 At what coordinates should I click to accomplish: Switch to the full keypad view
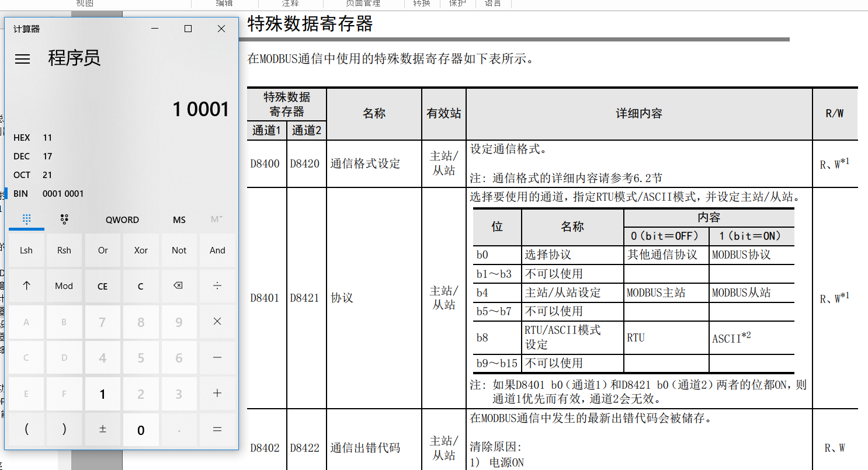26,220
